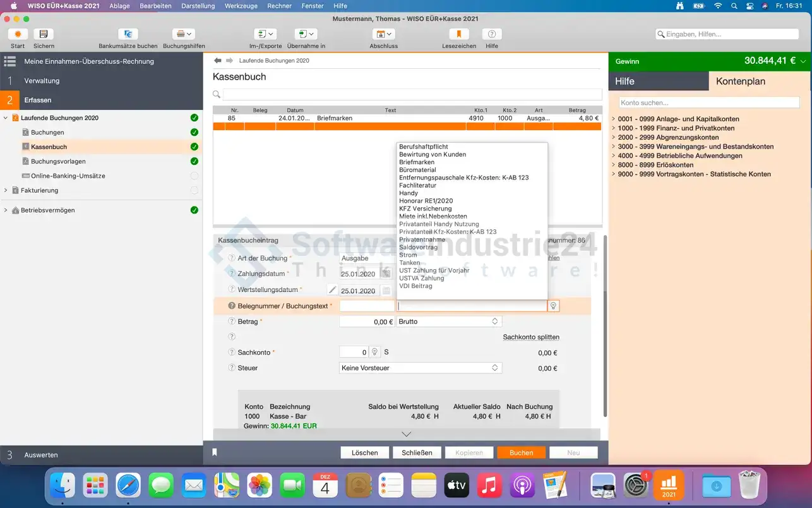Switch to the Hilfe tab

pyautogui.click(x=658, y=82)
